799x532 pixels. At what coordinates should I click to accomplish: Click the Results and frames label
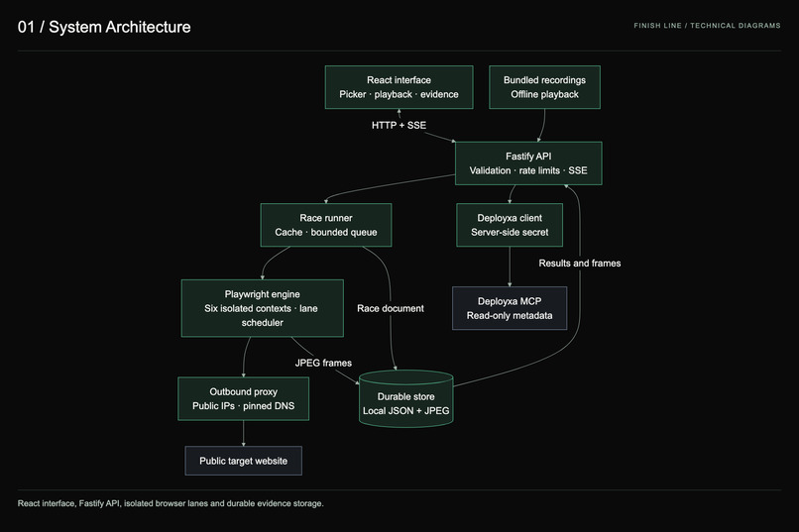[x=580, y=264]
